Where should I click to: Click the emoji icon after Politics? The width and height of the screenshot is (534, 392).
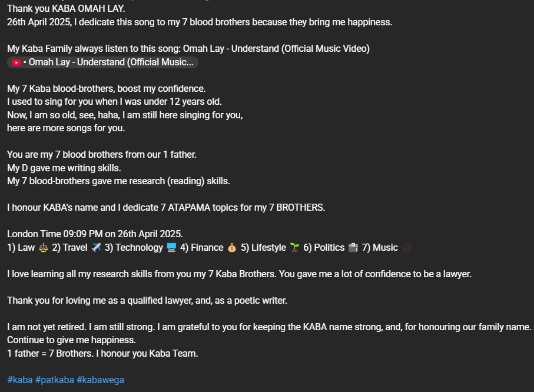tap(353, 248)
